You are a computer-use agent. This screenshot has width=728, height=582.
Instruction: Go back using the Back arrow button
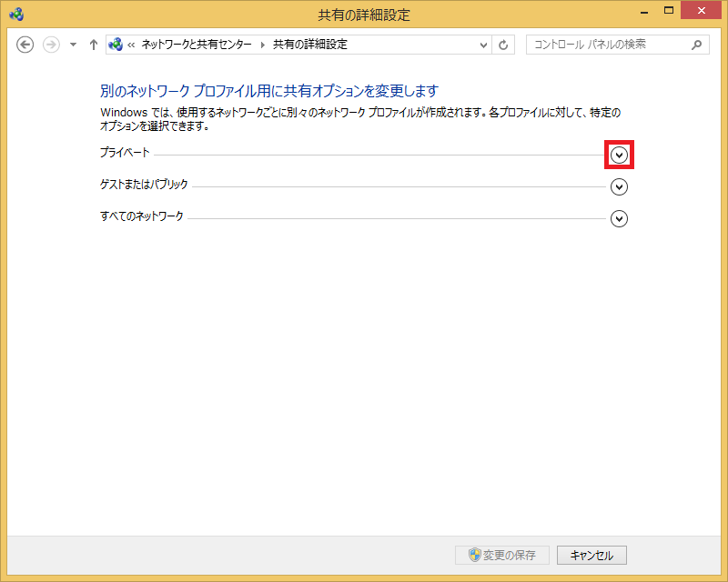pos(25,45)
